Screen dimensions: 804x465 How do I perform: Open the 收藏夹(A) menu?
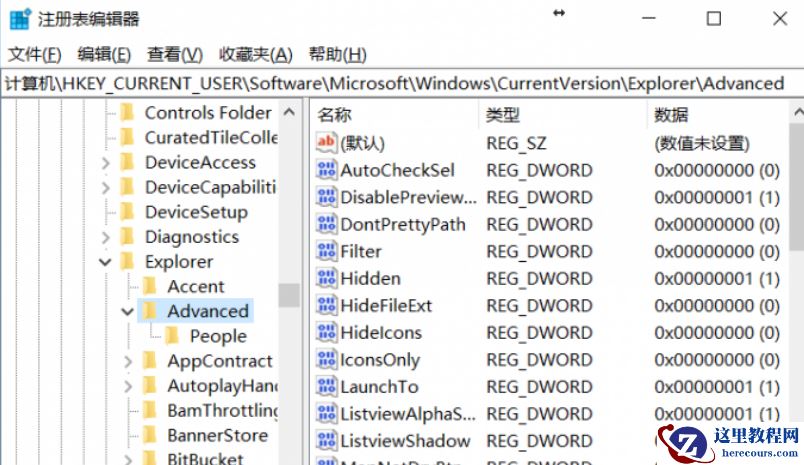[x=255, y=54]
